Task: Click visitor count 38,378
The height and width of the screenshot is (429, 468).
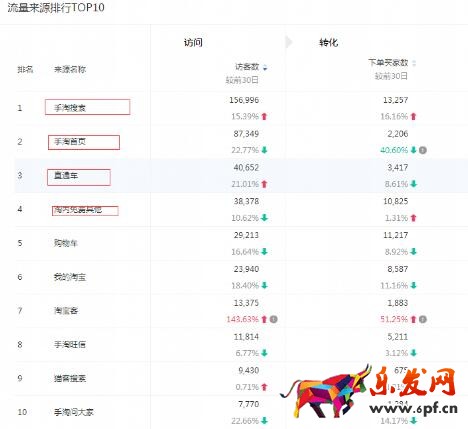Action: coord(246,201)
